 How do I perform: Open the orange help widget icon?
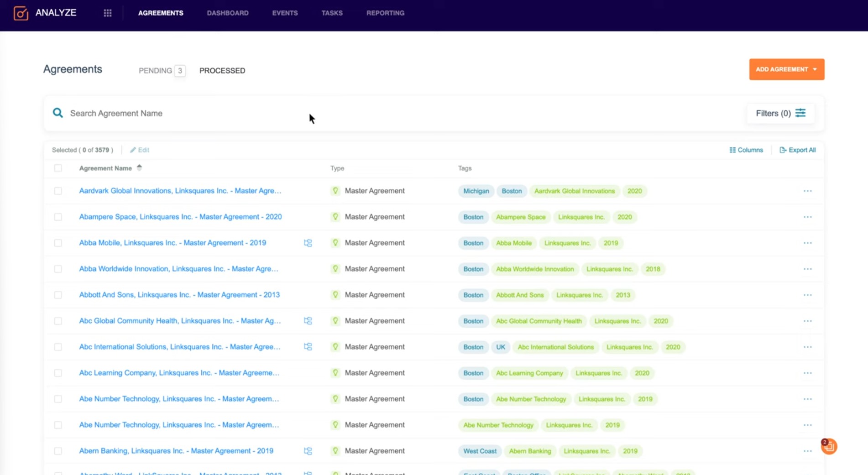[829, 446]
